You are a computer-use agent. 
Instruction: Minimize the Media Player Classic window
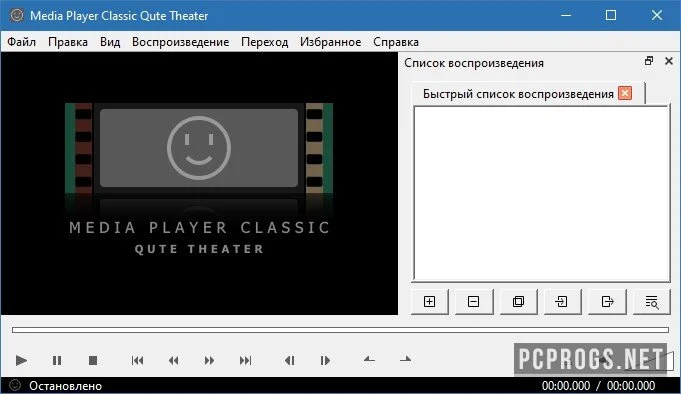(565, 15)
